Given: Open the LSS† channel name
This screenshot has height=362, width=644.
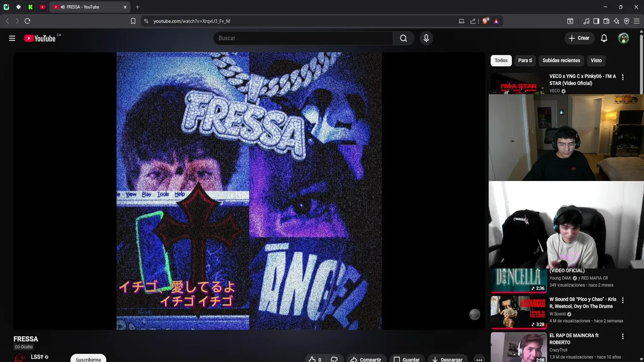Looking at the screenshot, I should pyautogui.click(x=37, y=357).
